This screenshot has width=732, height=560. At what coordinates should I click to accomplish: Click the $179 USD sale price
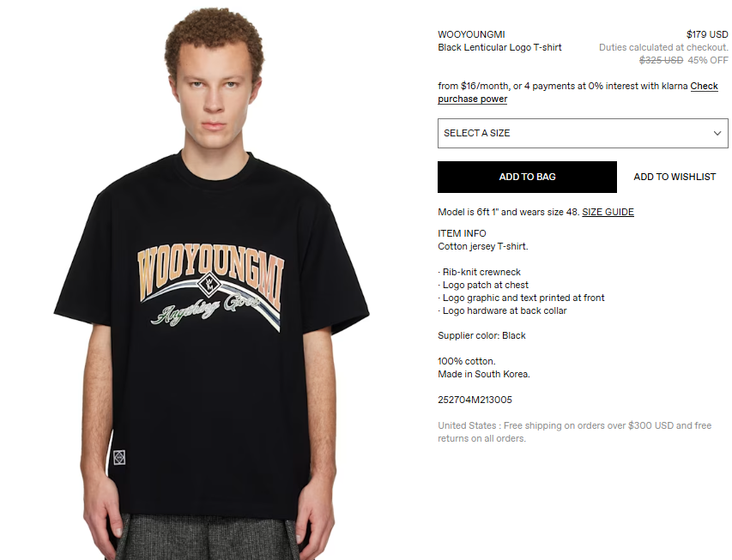tap(707, 34)
